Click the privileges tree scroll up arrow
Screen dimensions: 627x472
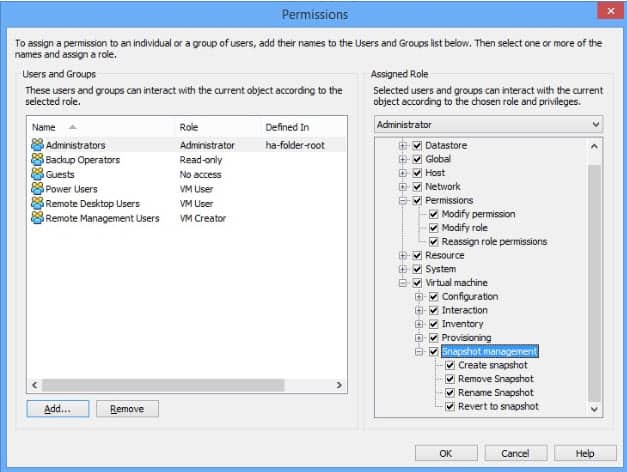pyautogui.click(x=594, y=146)
